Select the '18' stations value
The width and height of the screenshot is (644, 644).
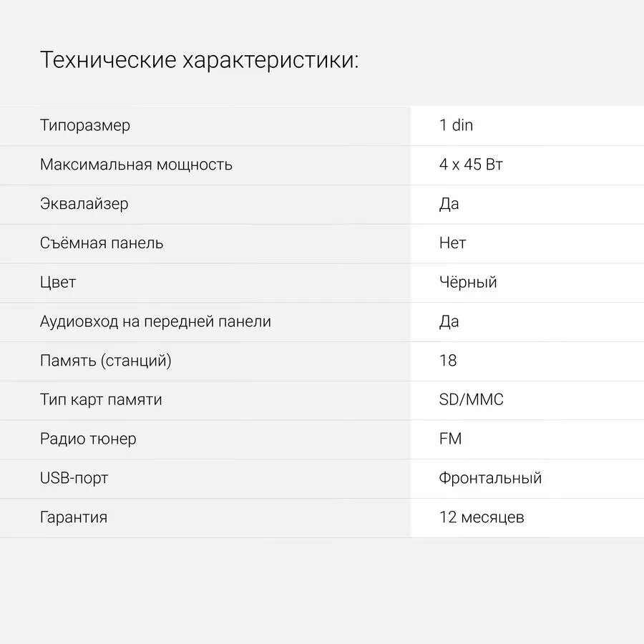448,361
